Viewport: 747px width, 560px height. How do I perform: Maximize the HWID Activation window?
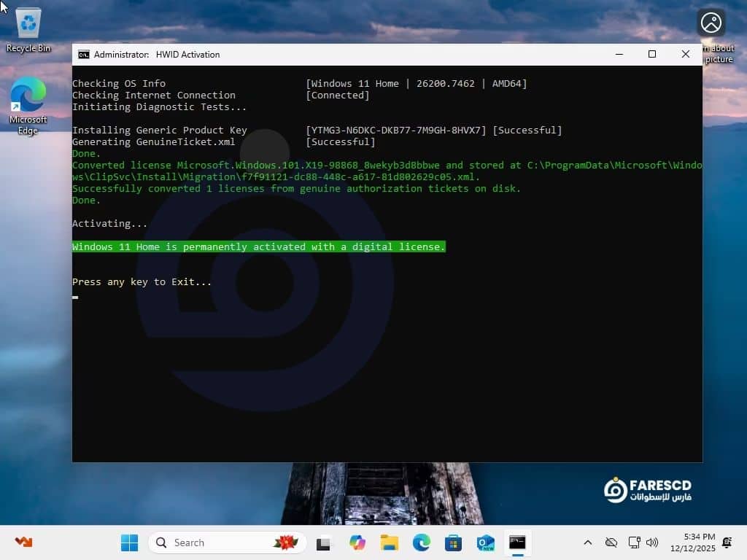pyautogui.click(x=652, y=55)
